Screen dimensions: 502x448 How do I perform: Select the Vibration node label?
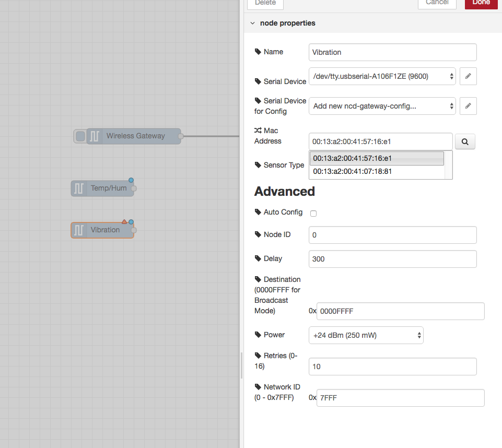[105, 230]
